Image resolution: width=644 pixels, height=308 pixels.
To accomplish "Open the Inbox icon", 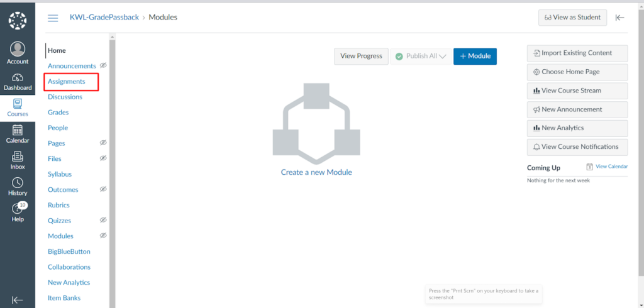I will tap(18, 157).
